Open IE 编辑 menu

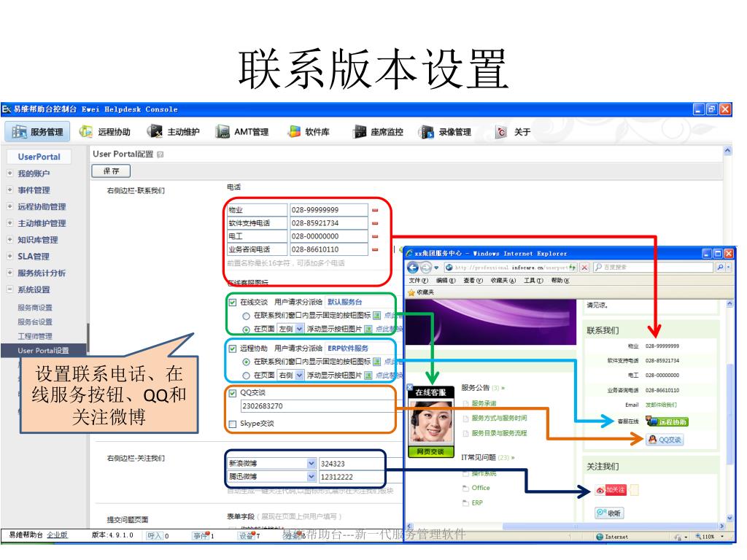coord(446,281)
